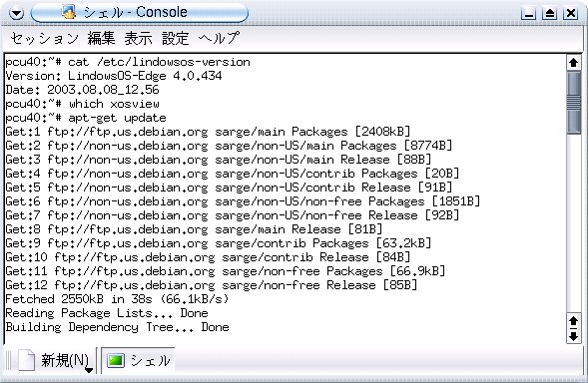Viewport: 588px width, 383px height.
Task: Click the scrollbar down arrow at bottom
Action: [x=573, y=335]
